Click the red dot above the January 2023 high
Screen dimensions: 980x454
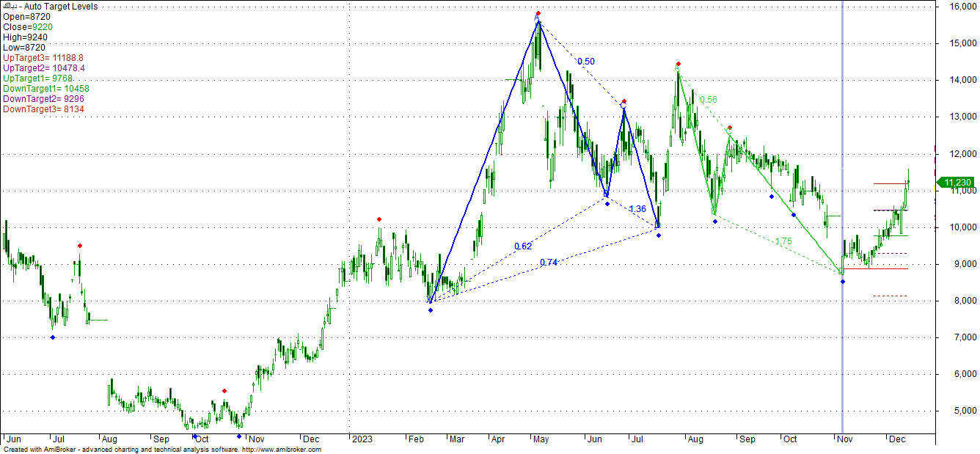tap(379, 219)
